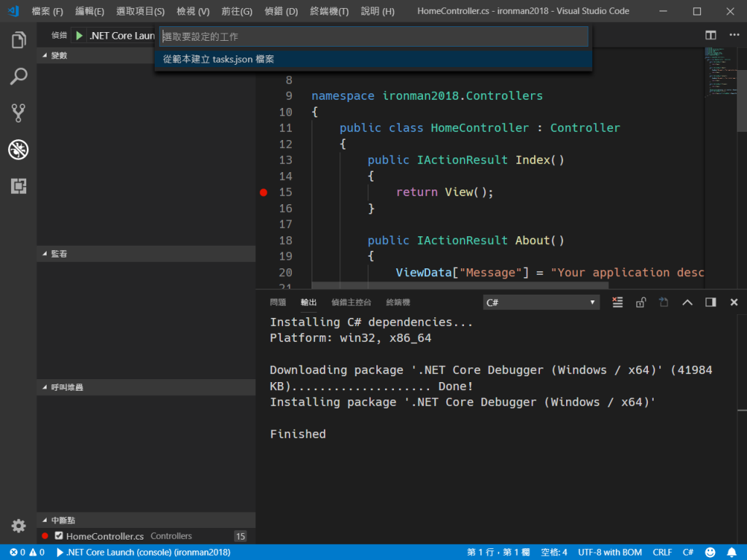
Task: Click the task selection input field
Action: (373, 36)
